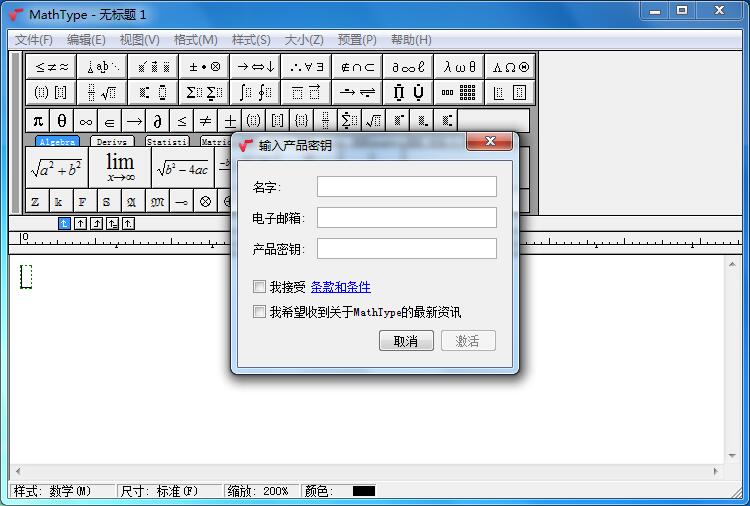Screen dimensions: 750x506
Task: Open the 编辑(E) menu
Action: pyautogui.click(x=86, y=40)
